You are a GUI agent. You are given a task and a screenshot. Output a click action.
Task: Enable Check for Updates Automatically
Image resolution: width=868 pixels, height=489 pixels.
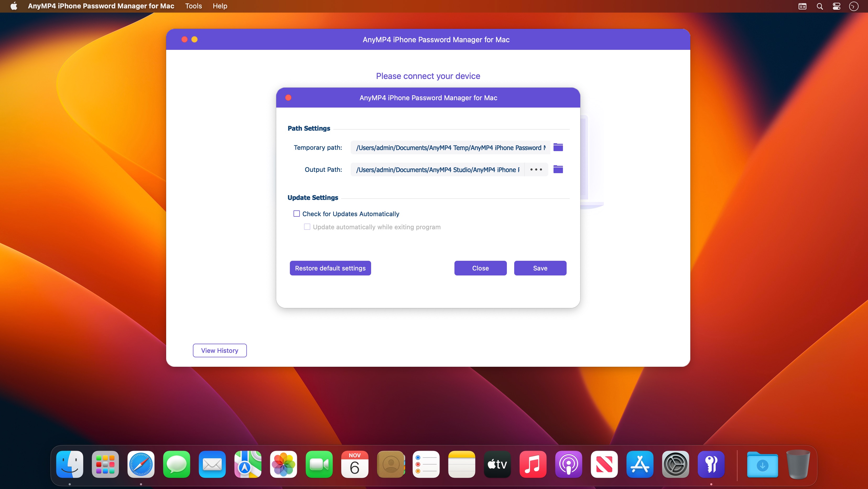click(296, 213)
